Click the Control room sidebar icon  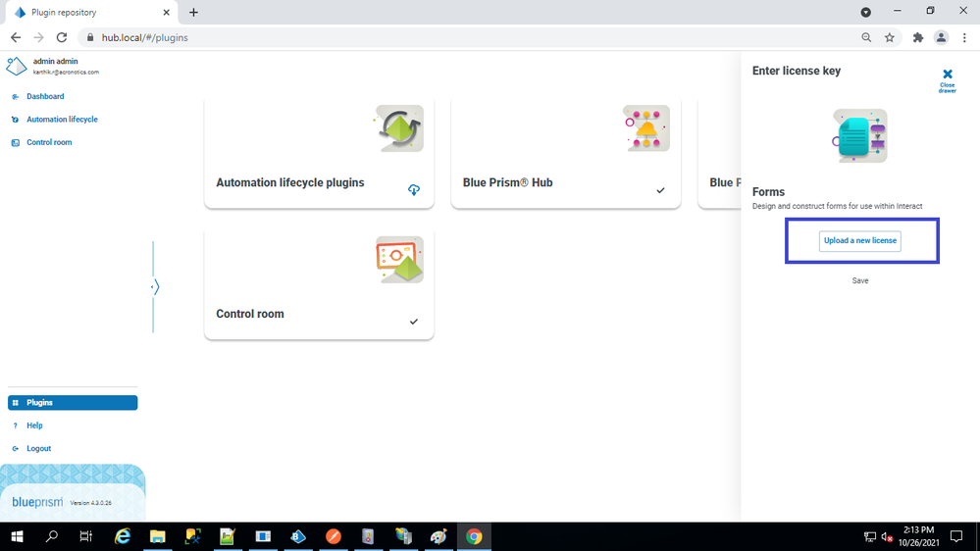tap(15, 142)
